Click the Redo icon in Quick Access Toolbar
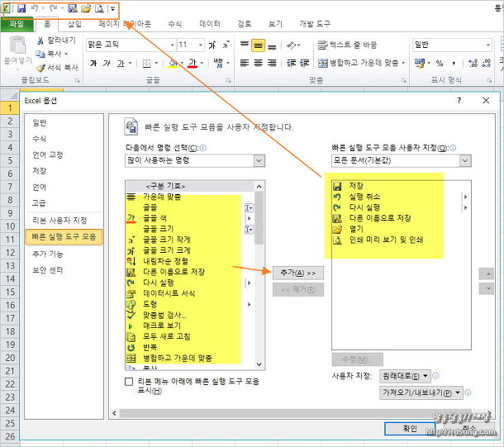Viewport: 504px width, 447px height. pyautogui.click(x=54, y=8)
